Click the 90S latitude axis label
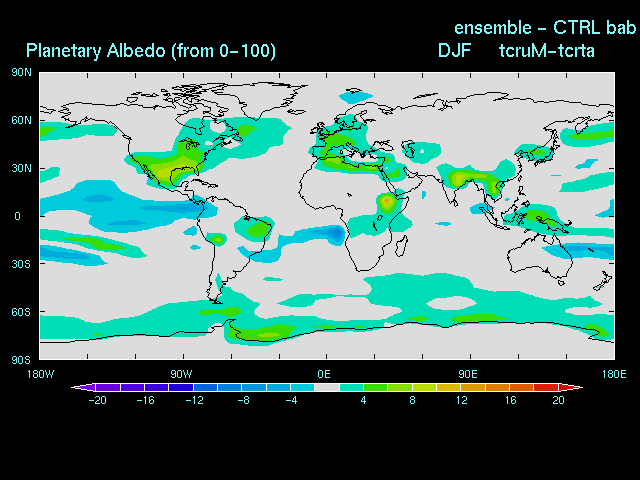The width and height of the screenshot is (640, 480). (21, 360)
